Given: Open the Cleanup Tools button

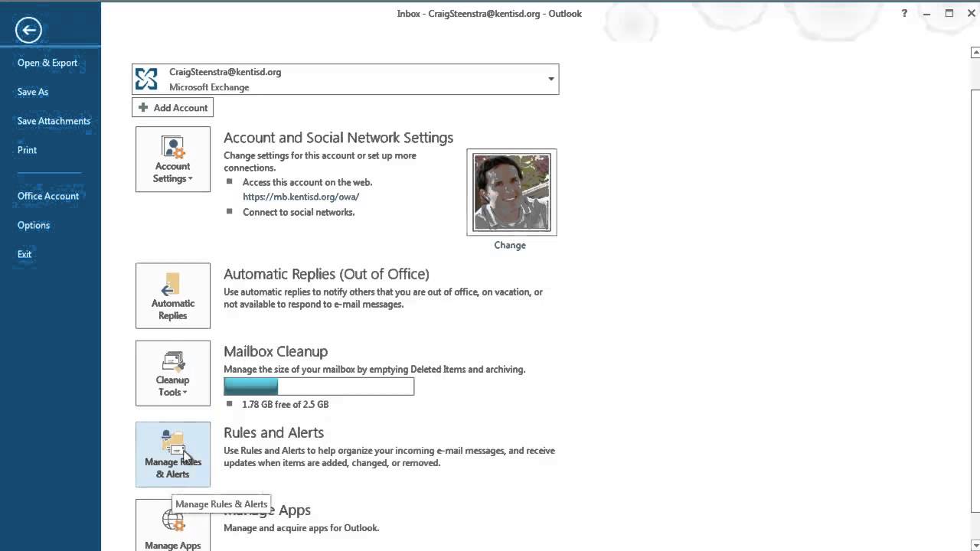Looking at the screenshot, I should pos(173,373).
